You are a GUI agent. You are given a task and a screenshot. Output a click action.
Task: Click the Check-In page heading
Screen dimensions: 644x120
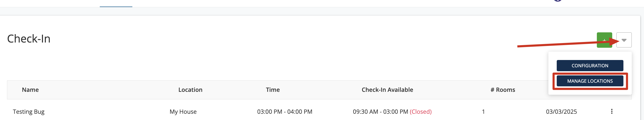[x=29, y=39]
